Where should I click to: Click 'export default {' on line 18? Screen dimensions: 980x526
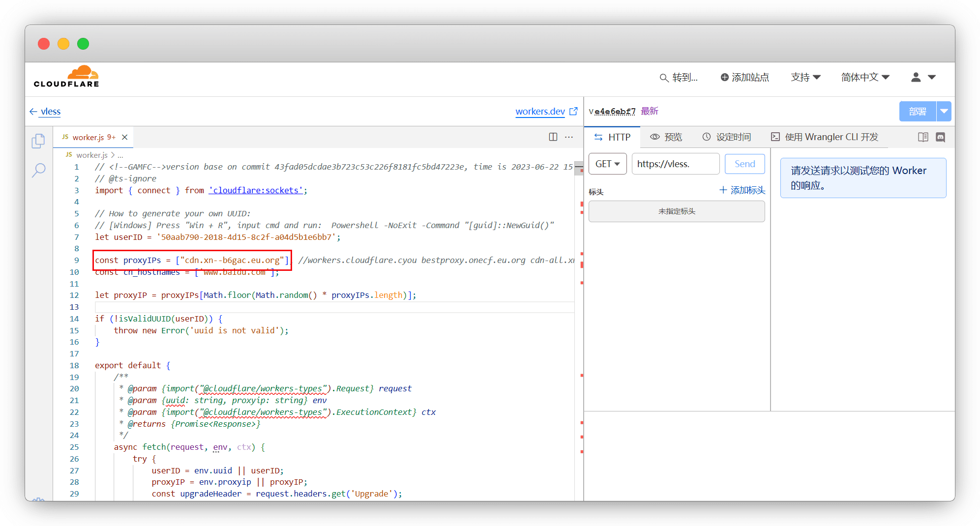click(133, 365)
